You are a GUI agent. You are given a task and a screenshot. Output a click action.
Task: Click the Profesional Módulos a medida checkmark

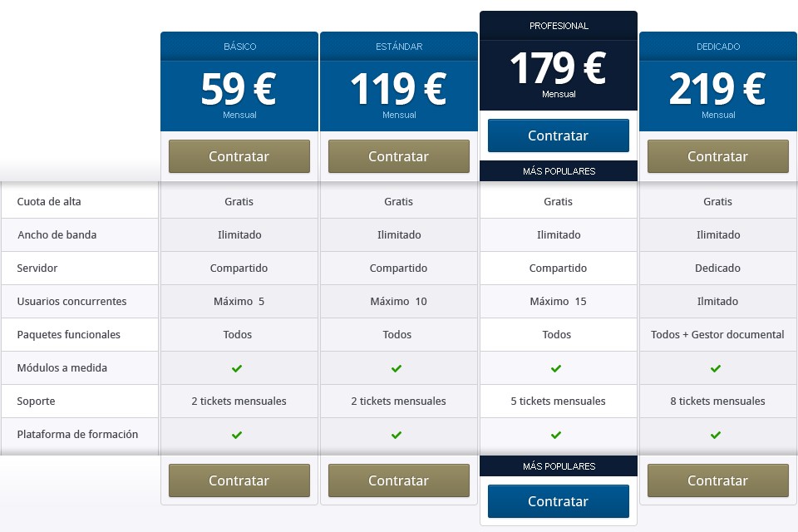556,367
